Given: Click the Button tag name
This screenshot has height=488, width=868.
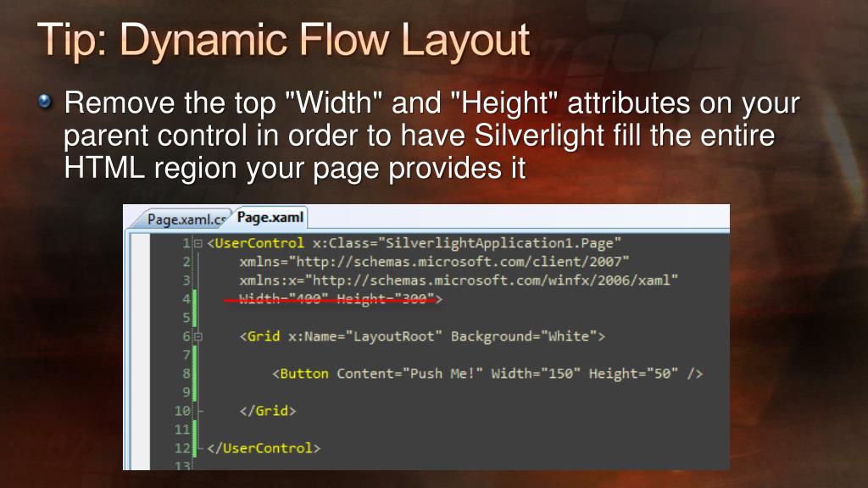Looking at the screenshot, I should point(304,374).
